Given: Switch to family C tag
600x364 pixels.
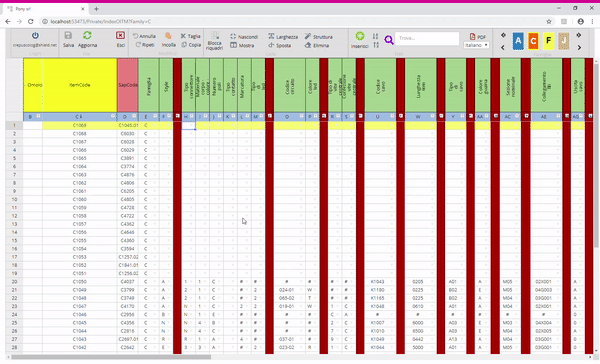Looking at the screenshot, I should (533, 41).
